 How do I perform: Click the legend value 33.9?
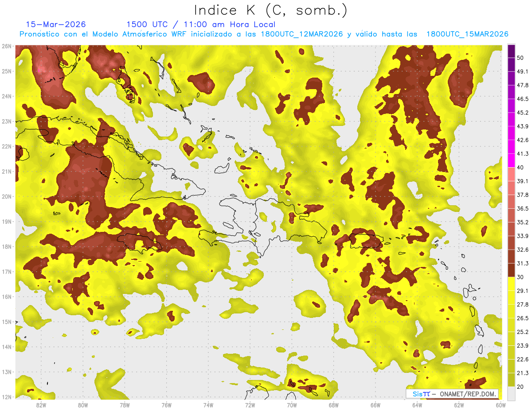522,236
